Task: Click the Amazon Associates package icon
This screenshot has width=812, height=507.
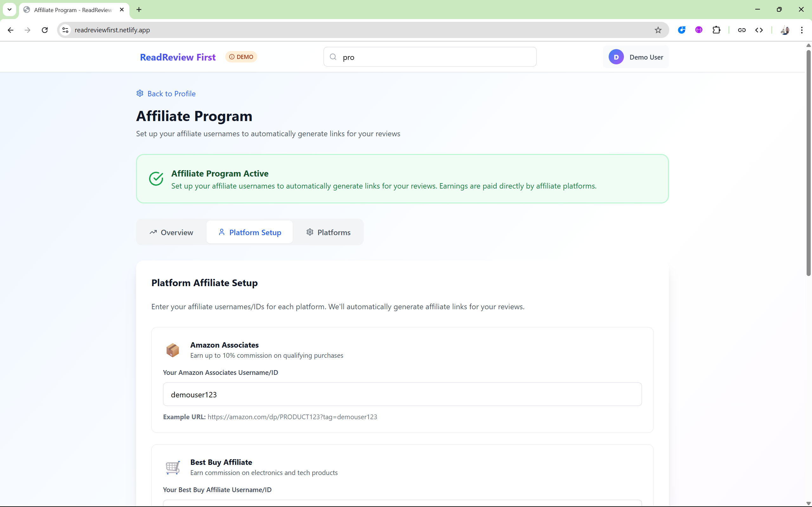Action: pyautogui.click(x=173, y=350)
